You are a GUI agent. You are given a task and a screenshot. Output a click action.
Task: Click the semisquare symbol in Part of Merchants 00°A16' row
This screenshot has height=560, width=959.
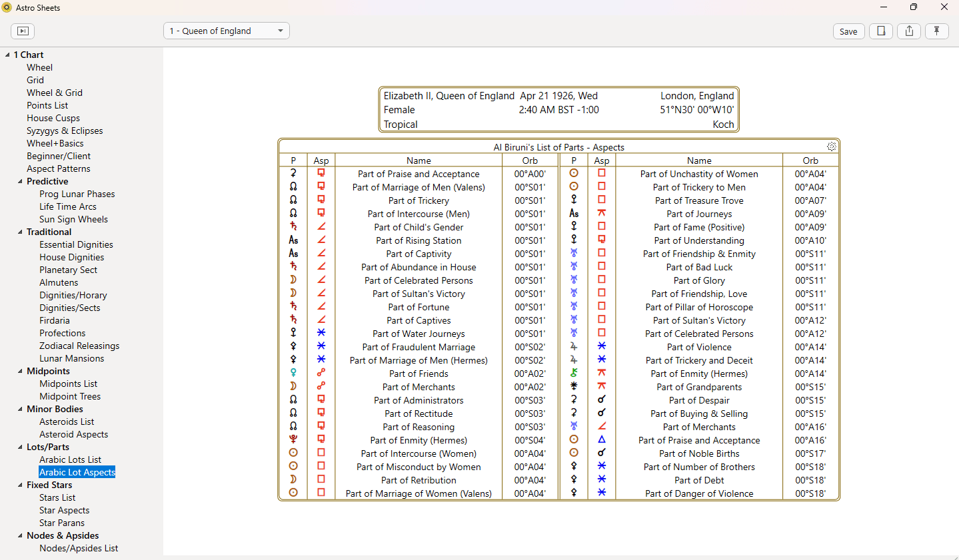click(602, 426)
